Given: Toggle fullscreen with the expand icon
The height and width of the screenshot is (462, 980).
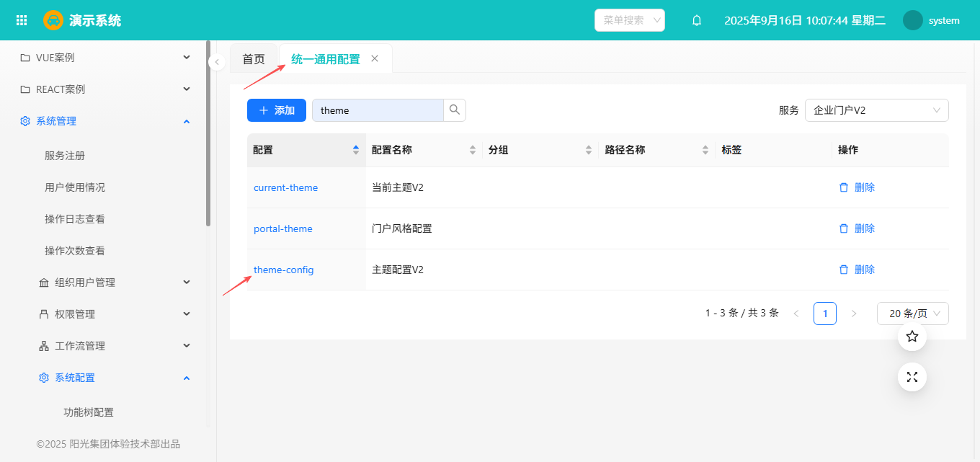Looking at the screenshot, I should coord(912,377).
